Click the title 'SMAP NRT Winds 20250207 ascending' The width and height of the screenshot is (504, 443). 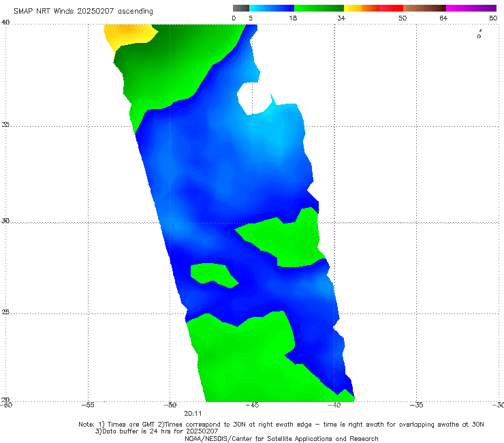coord(83,11)
